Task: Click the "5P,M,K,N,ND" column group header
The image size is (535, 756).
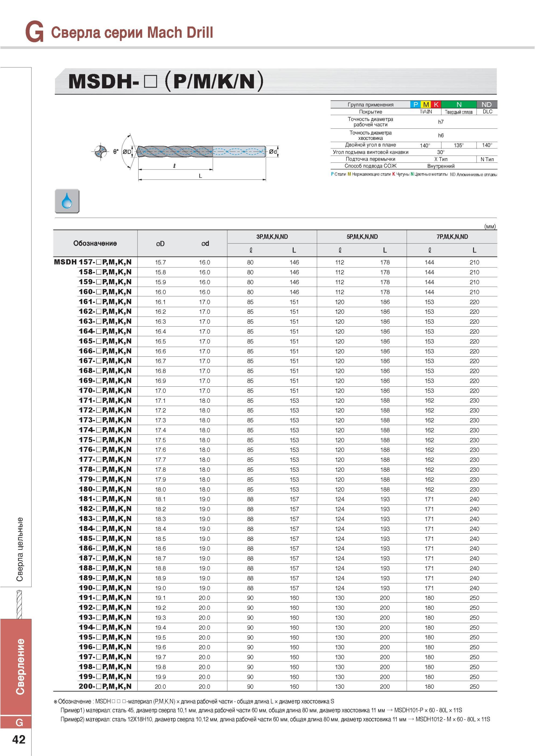Action: coord(362,237)
